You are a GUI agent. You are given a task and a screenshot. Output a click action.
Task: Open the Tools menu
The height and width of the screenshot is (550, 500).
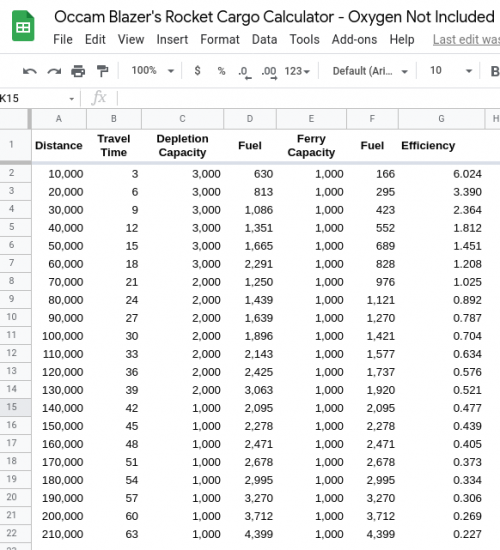(304, 40)
